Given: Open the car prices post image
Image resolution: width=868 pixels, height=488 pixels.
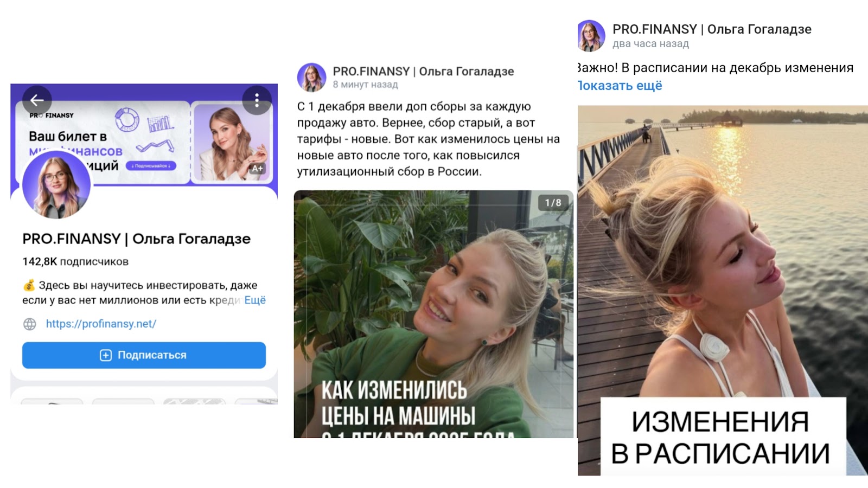Looking at the screenshot, I should point(433,314).
